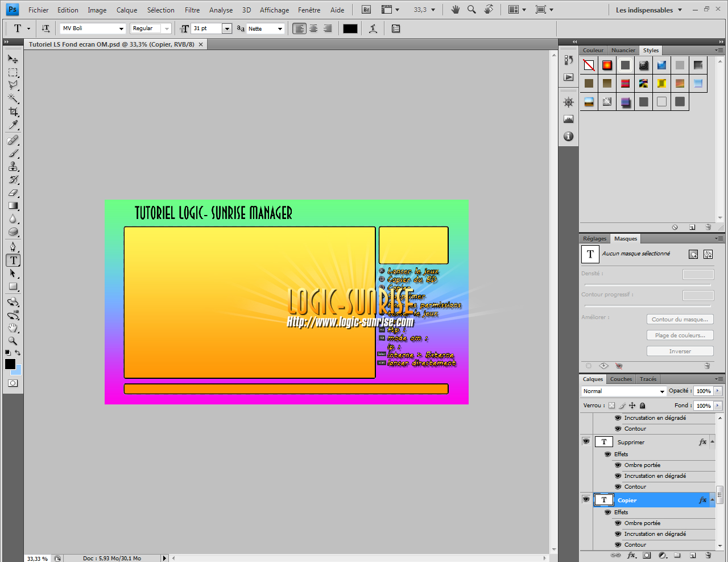This screenshot has height=562, width=728.
Task: Close the Tutoriel LS Fond ecran document tab
Action: tap(201, 44)
